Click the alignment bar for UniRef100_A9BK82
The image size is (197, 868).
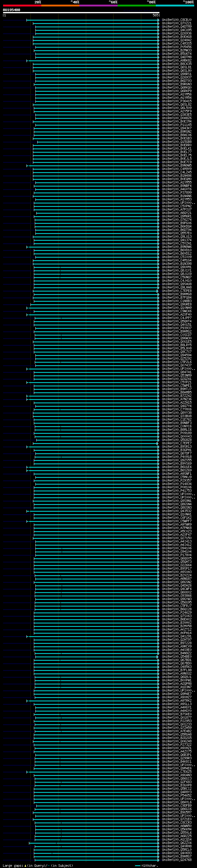[x=93, y=61]
